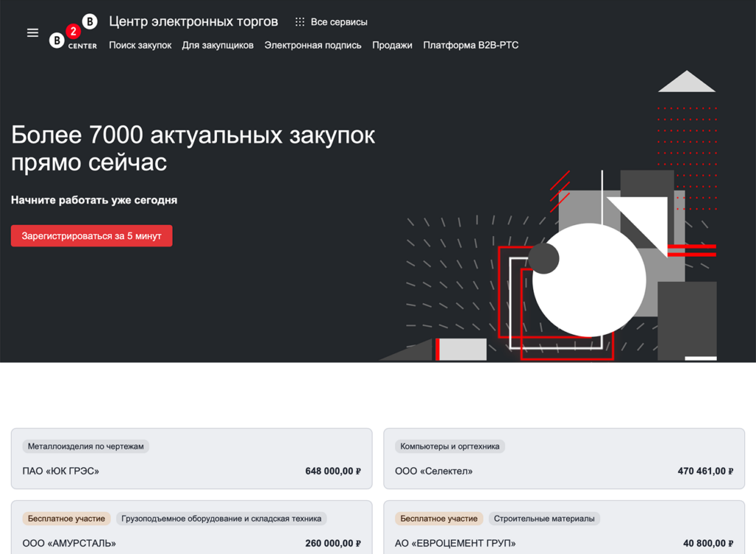Open «Платформа B2B-РТС»

pos(470,45)
